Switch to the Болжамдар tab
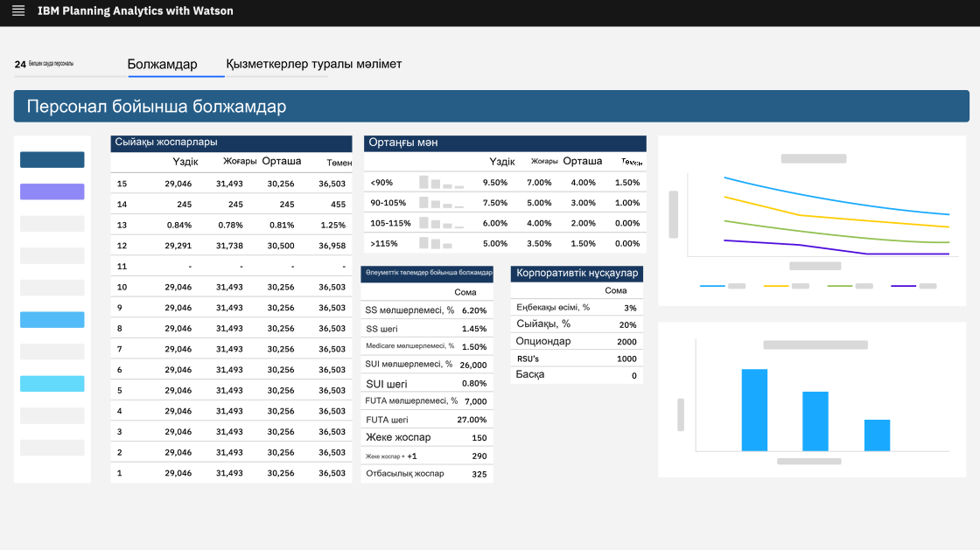The image size is (980, 550). [163, 65]
